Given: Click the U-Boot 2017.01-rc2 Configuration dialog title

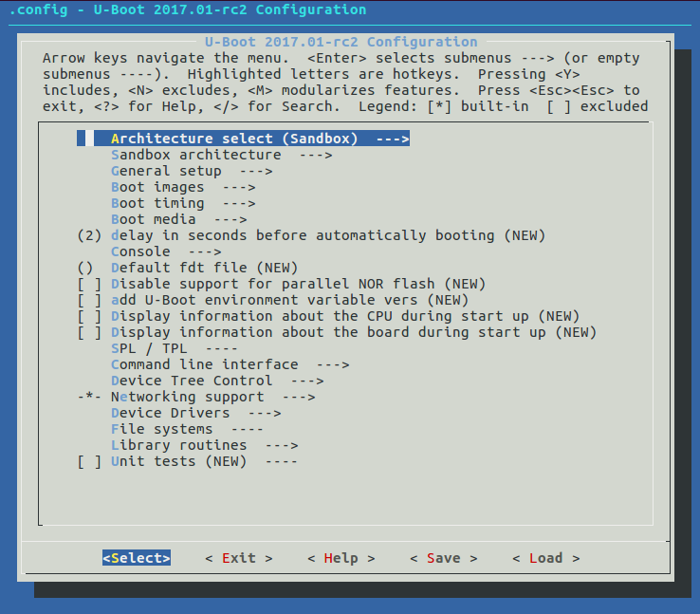Looking at the screenshot, I should (341, 42).
